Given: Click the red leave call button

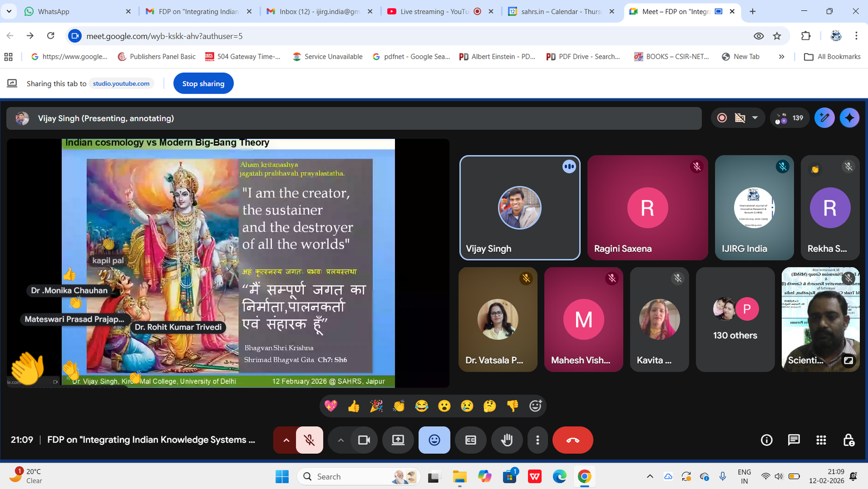Looking at the screenshot, I should click(x=572, y=440).
